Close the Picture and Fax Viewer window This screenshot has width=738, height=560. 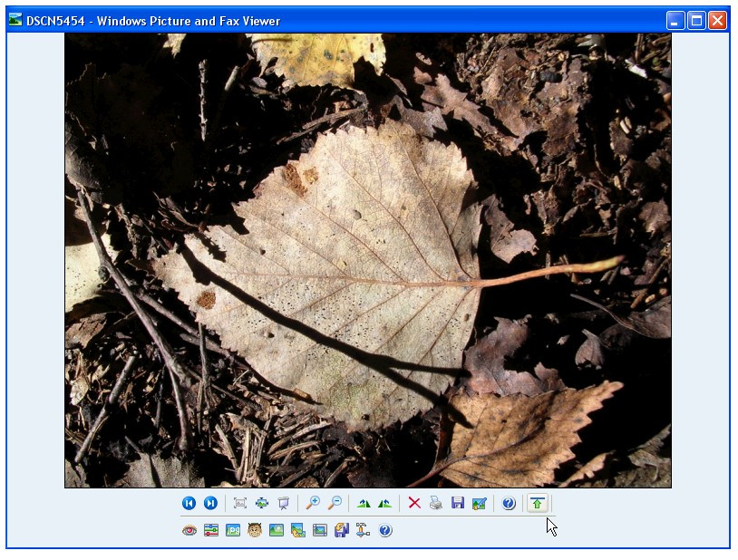click(717, 21)
